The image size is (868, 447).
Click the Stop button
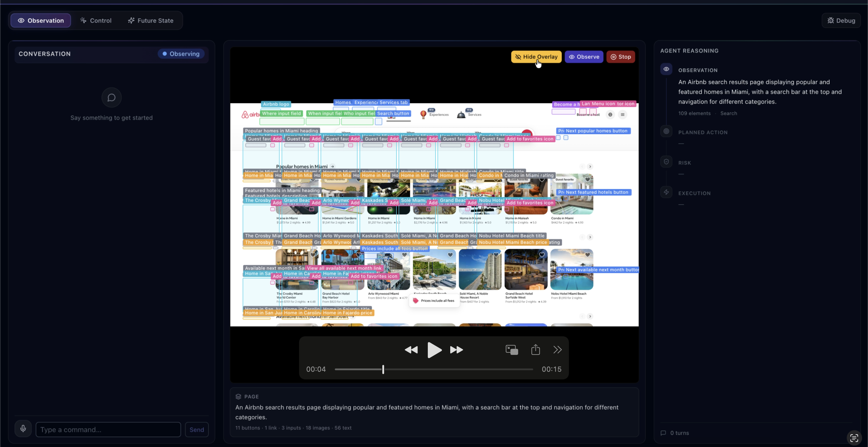coord(621,57)
